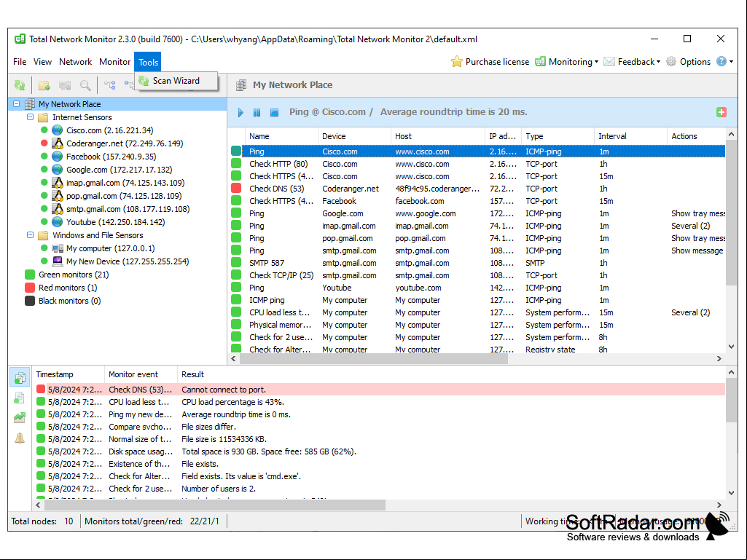Select Facebook (157.240.9.35) in the tree
Screen dimensions: 747x560
111,157
